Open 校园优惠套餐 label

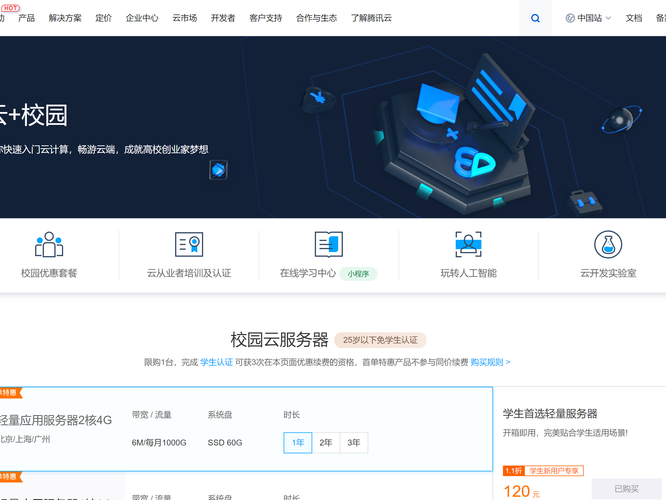[49, 273]
